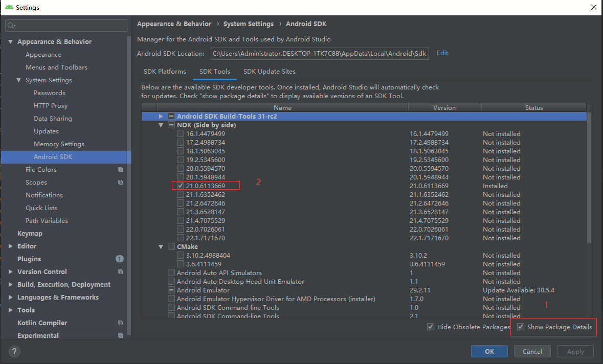This screenshot has width=603, height=364.
Task: Check NDK version 20.1.5948944
Action: pos(181,177)
